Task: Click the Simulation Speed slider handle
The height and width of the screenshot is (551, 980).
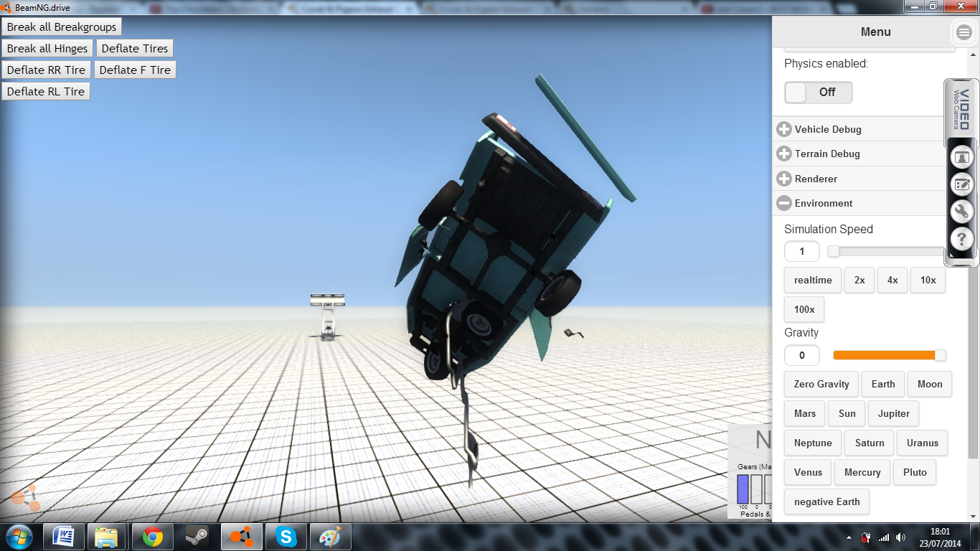Action: coord(834,251)
